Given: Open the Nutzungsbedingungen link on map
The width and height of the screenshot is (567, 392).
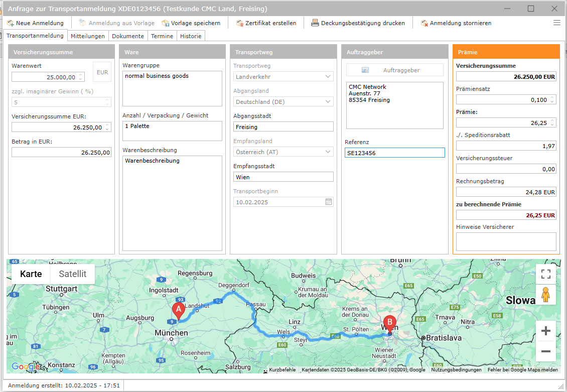Looking at the screenshot, I should [456, 370].
